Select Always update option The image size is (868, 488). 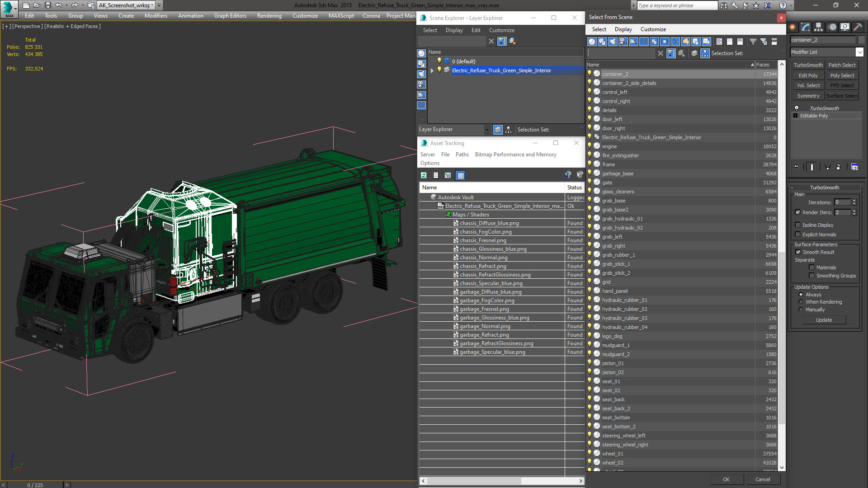tap(801, 295)
